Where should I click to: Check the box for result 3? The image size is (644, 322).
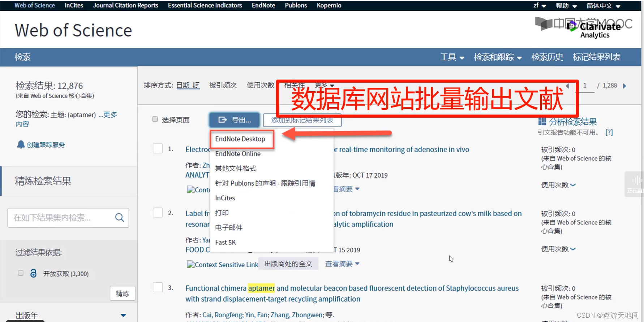158,287
